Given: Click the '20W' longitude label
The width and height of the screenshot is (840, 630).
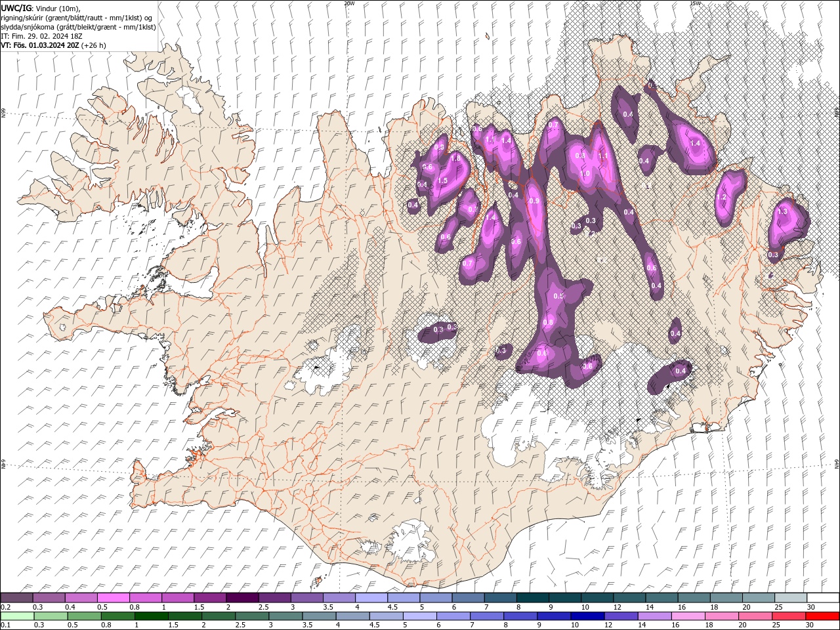Looking at the screenshot, I should (350, 3).
